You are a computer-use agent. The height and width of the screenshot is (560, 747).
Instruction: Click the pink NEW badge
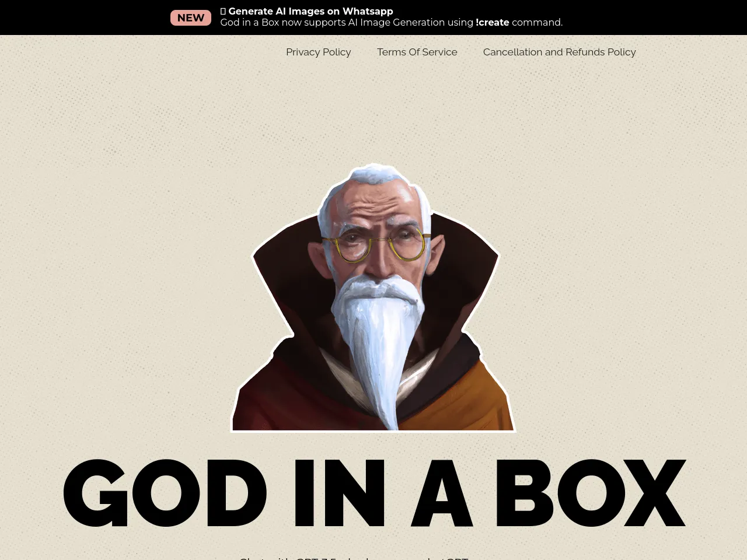tap(190, 17)
